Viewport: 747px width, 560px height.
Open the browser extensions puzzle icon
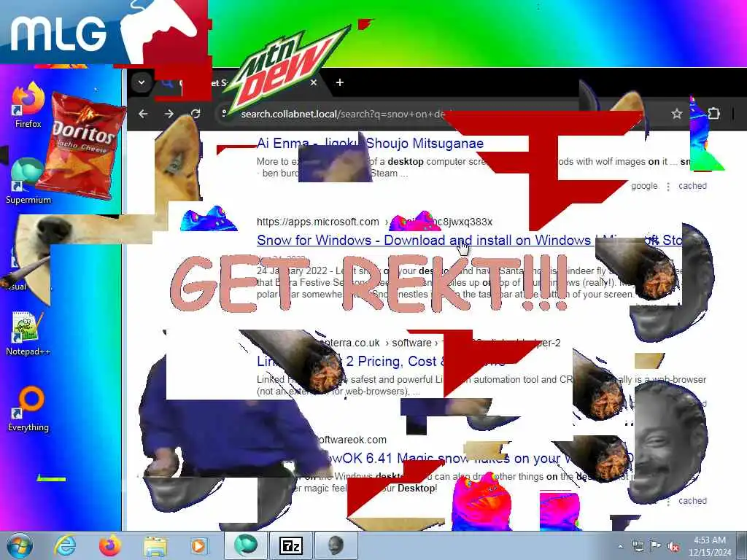pyautogui.click(x=713, y=114)
